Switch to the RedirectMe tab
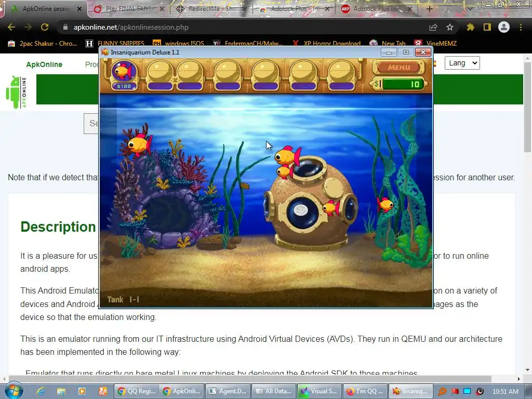 (212, 9)
